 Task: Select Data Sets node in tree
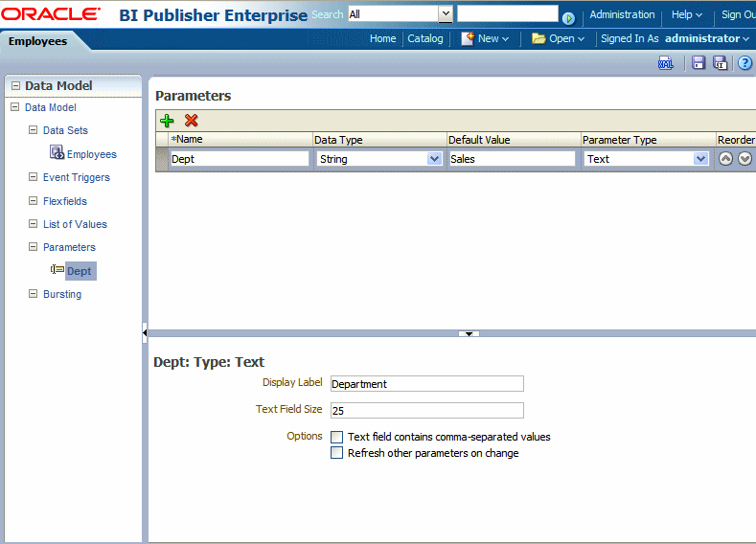pos(65,130)
